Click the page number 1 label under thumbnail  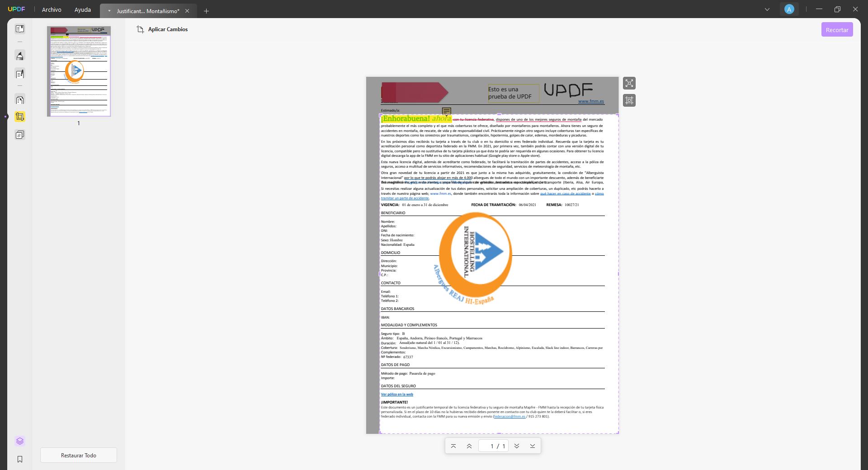click(x=79, y=123)
